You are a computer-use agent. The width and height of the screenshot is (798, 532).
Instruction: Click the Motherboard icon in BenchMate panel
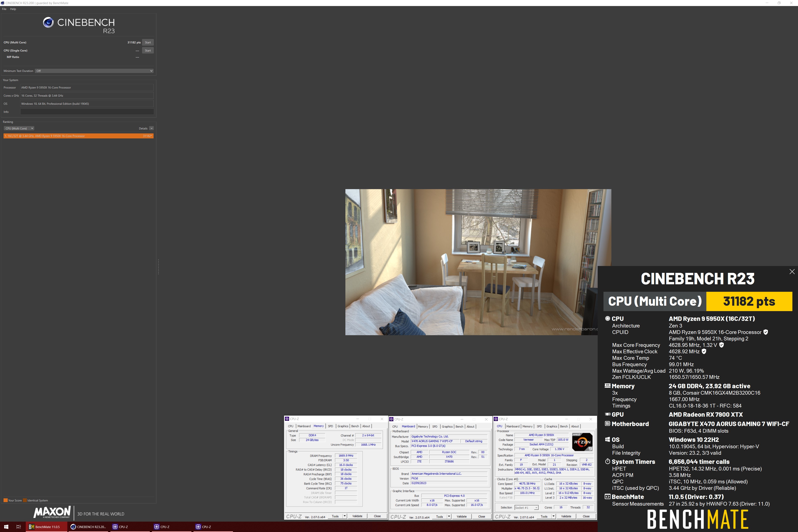click(x=607, y=424)
